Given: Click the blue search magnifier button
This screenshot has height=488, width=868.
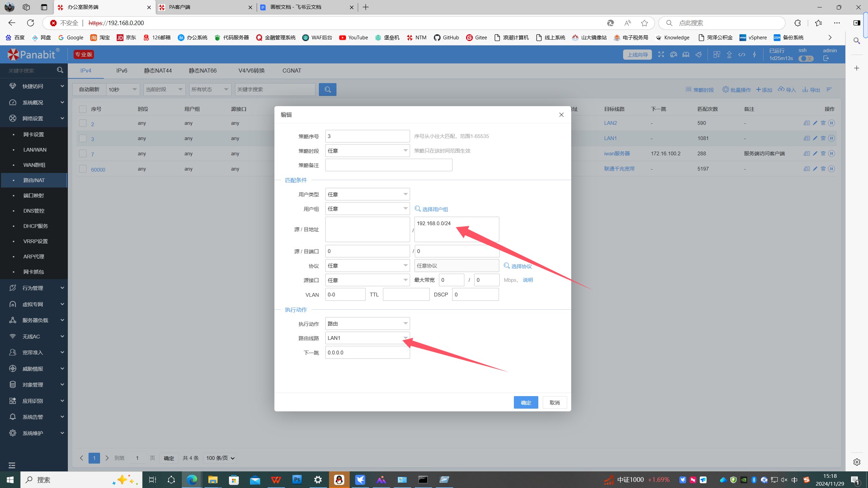Looking at the screenshot, I should click(327, 90).
